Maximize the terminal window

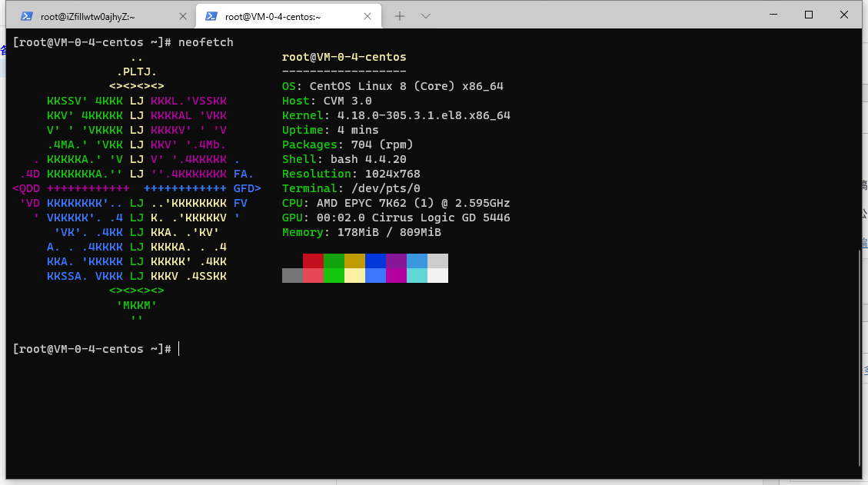[809, 15]
